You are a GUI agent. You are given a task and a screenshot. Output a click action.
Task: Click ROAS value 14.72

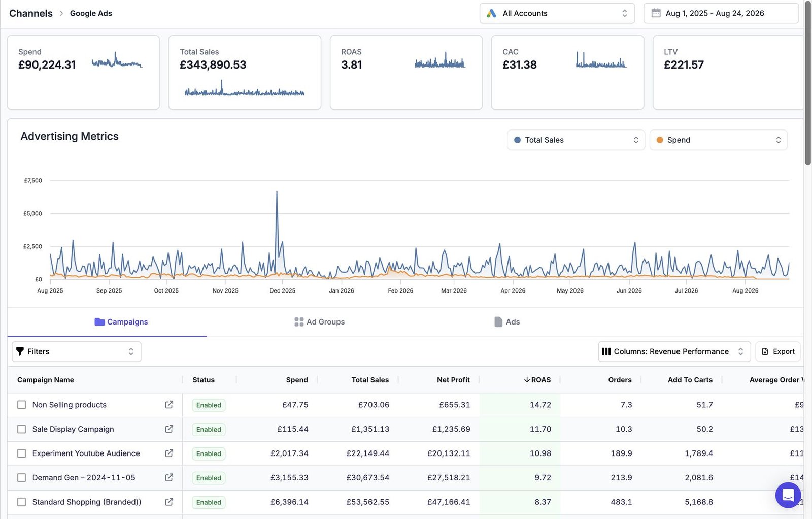[x=540, y=405]
